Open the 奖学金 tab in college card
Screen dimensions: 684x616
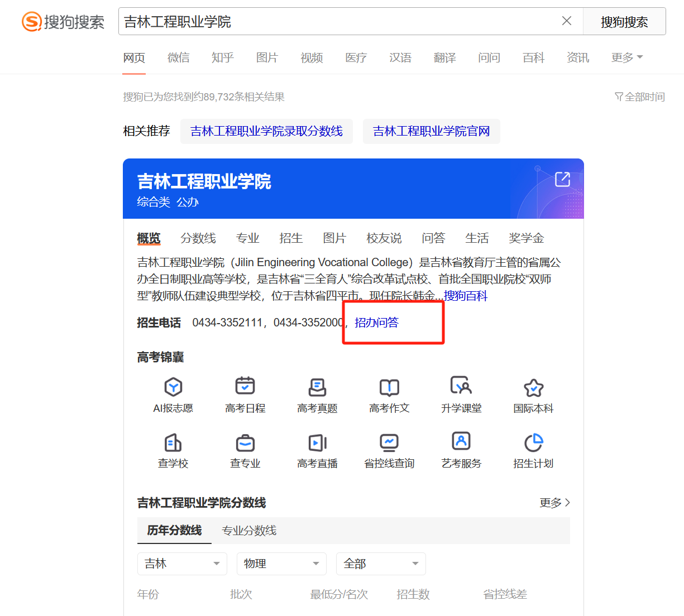(527, 238)
